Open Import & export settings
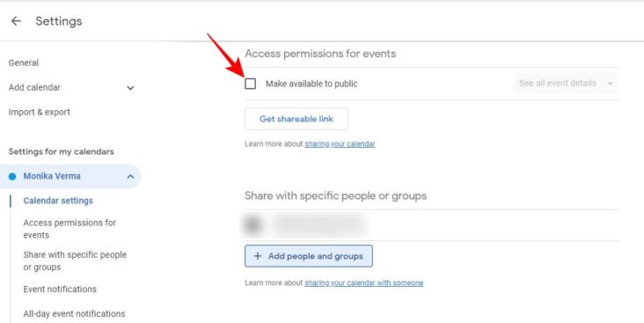This screenshot has height=323, width=644. [x=39, y=112]
